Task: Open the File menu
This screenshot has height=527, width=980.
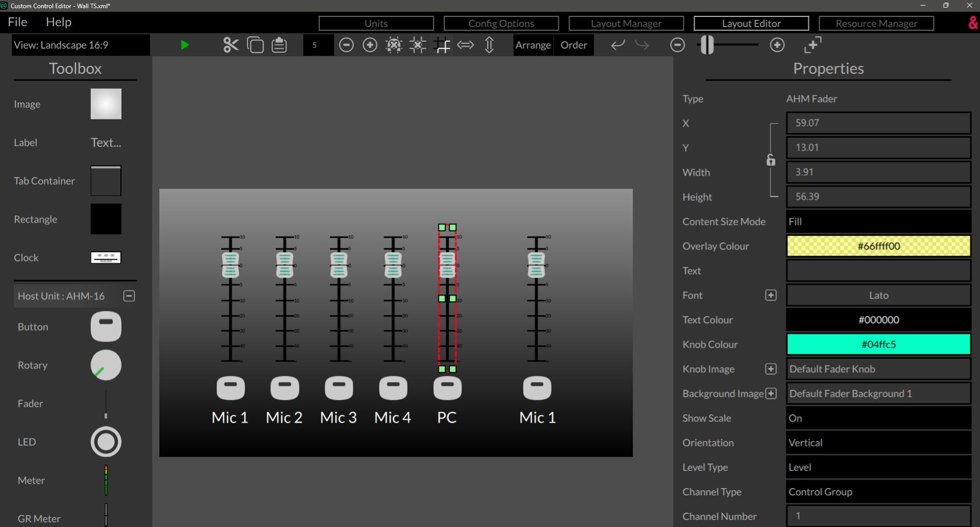Action: coord(17,22)
